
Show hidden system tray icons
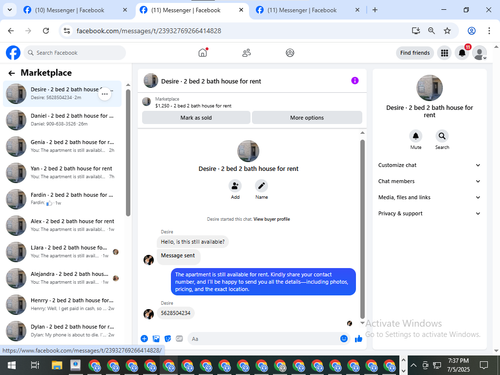pos(413,365)
